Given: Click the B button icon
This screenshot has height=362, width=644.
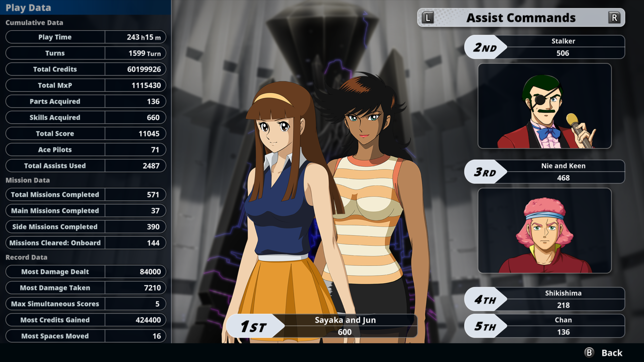Looking at the screenshot, I should [x=589, y=352].
